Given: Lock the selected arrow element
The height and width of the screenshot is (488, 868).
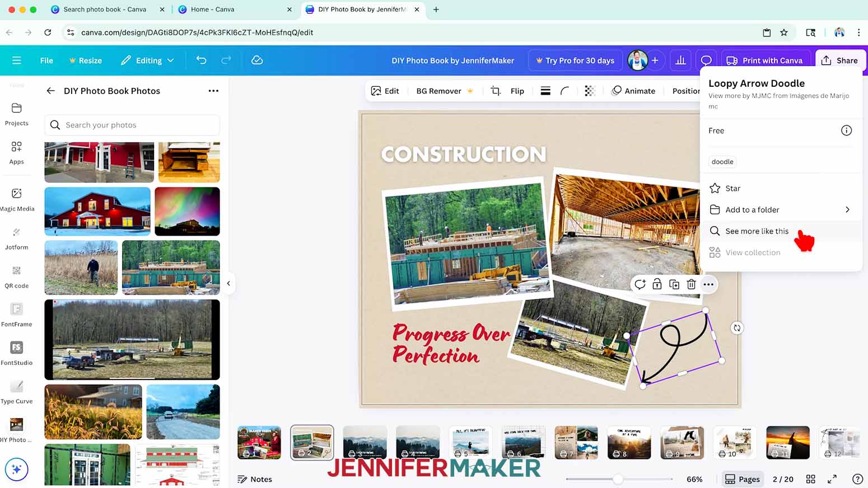Looking at the screenshot, I should 657,284.
